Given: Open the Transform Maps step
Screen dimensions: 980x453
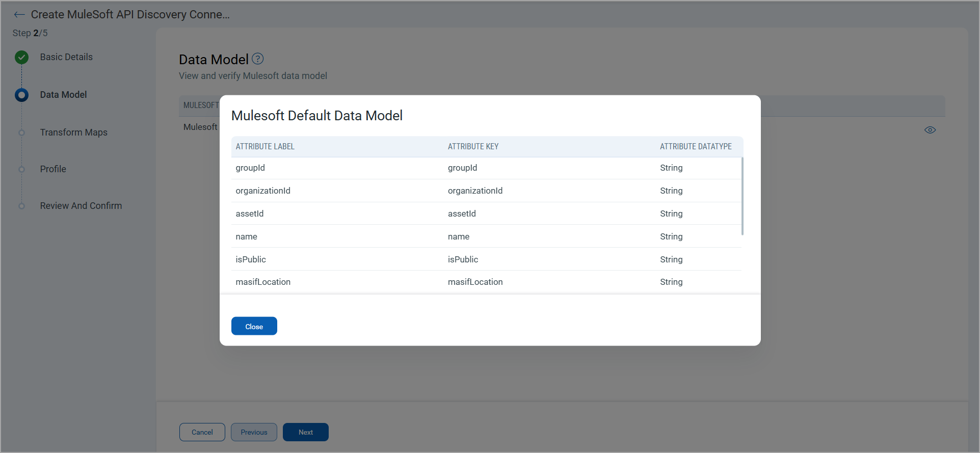Looking at the screenshot, I should tap(74, 132).
